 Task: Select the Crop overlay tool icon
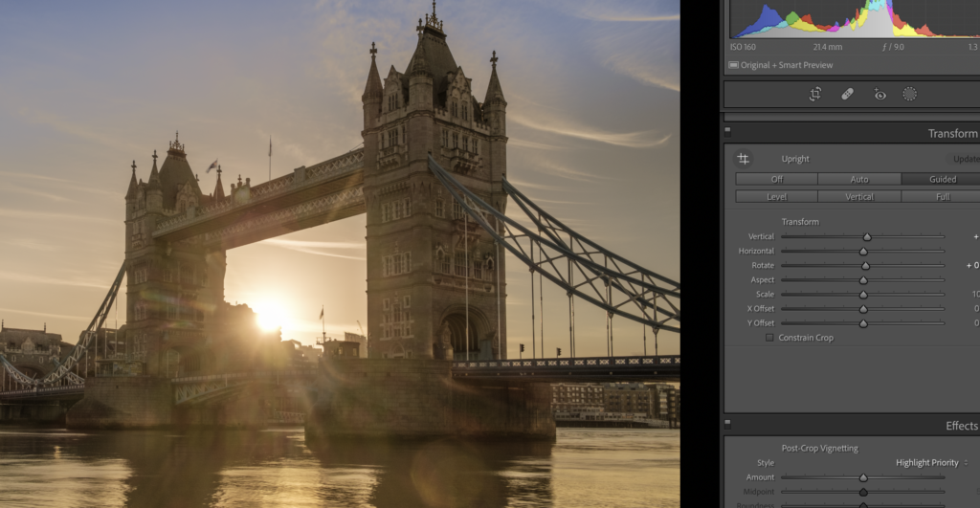coord(814,94)
